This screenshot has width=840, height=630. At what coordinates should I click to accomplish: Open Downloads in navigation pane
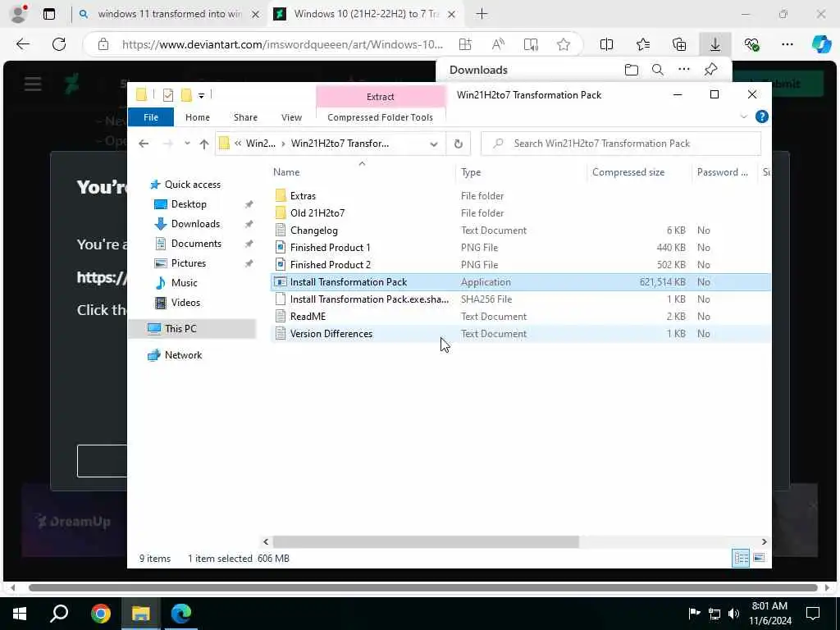pyautogui.click(x=195, y=224)
